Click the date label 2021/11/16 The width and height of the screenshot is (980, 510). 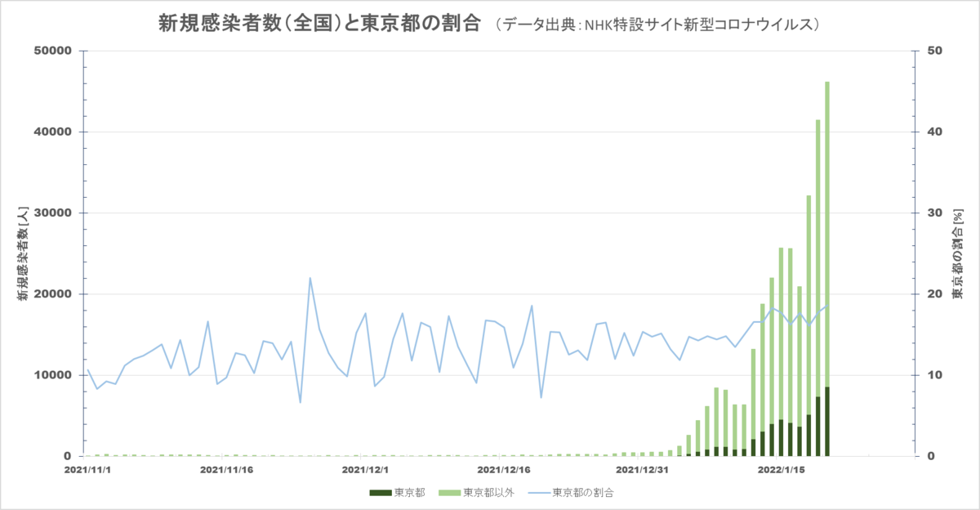(x=226, y=470)
